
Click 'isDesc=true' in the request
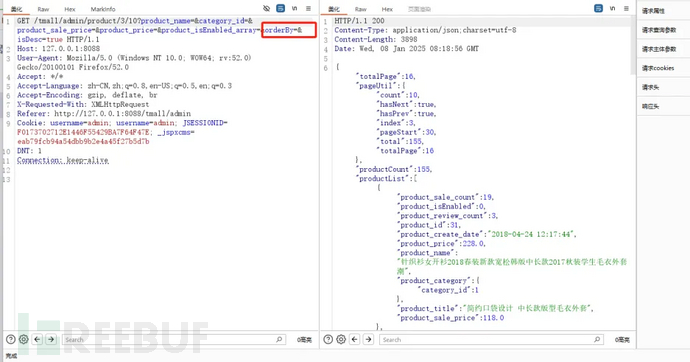point(40,39)
